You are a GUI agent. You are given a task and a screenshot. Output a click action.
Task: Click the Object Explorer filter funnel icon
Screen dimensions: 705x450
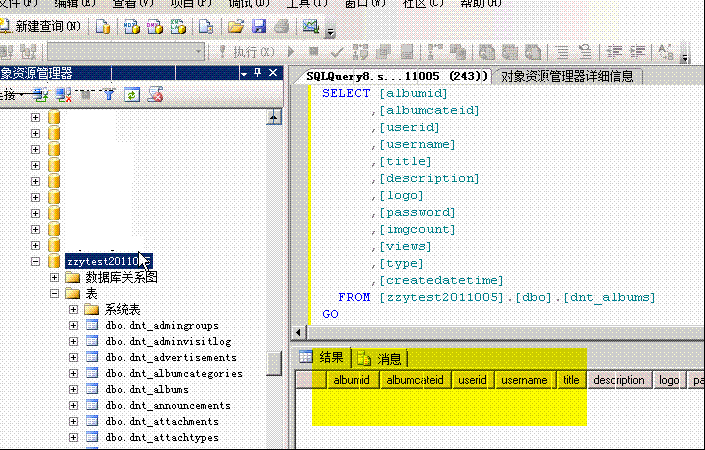coord(109,95)
